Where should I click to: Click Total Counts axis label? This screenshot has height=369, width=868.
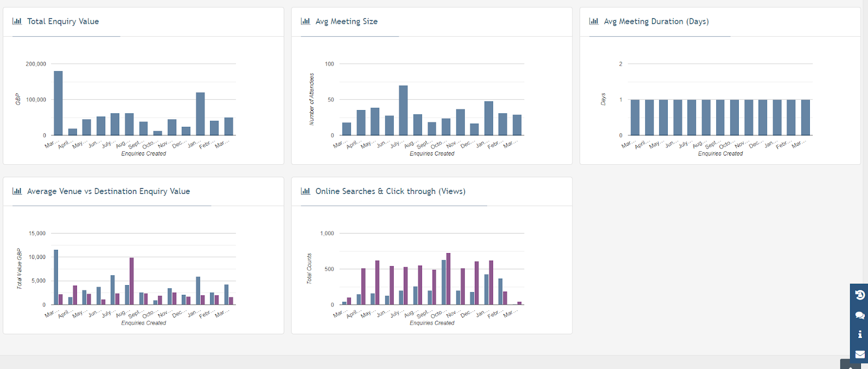(309, 269)
